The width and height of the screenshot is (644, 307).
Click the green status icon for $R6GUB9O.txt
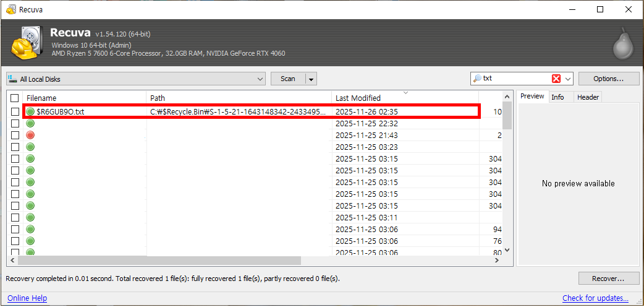[30, 112]
